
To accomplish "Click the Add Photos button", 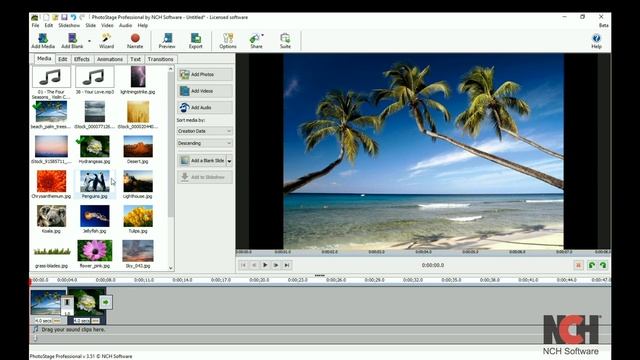I will [x=205, y=74].
